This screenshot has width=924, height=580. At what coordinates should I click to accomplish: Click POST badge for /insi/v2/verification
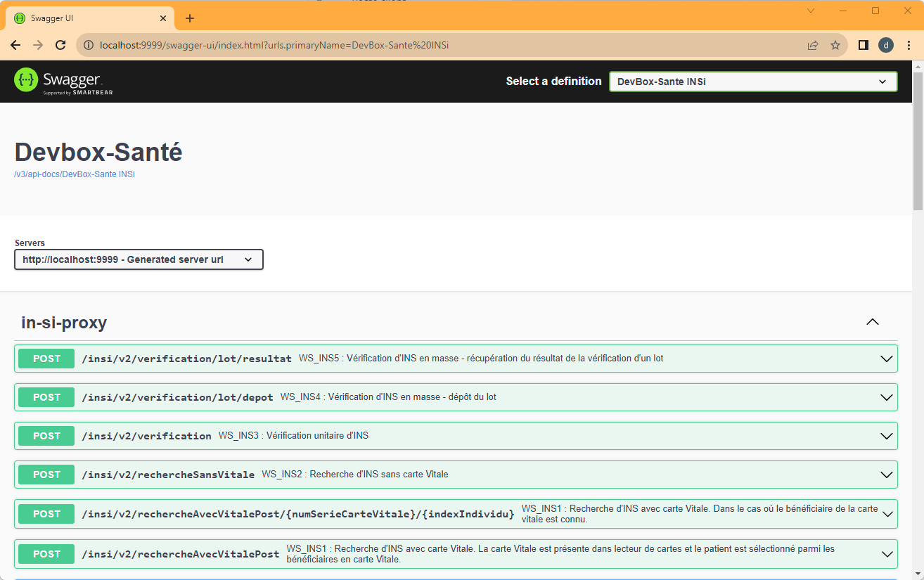click(x=46, y=436)
